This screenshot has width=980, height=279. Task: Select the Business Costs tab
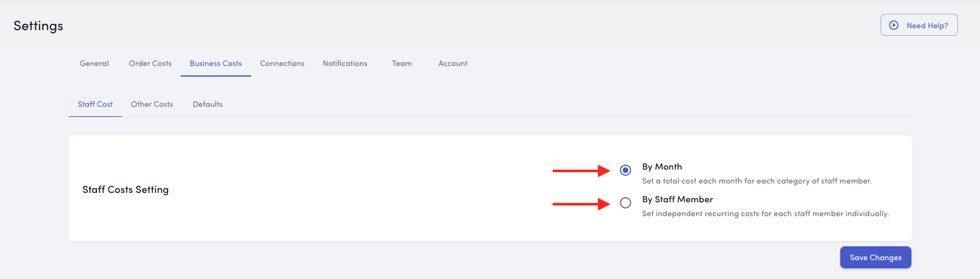216,63
